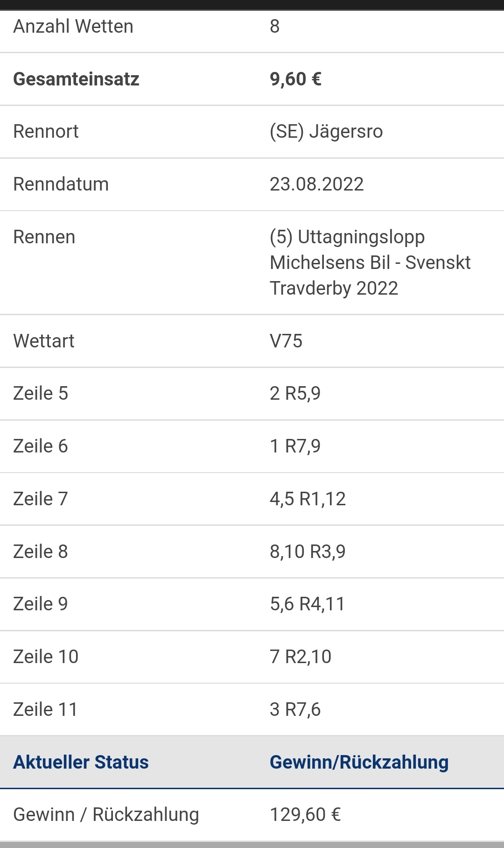The image size is (504, 848).
Task: Tap the Renndatum row label
Action: coord(61,184)
